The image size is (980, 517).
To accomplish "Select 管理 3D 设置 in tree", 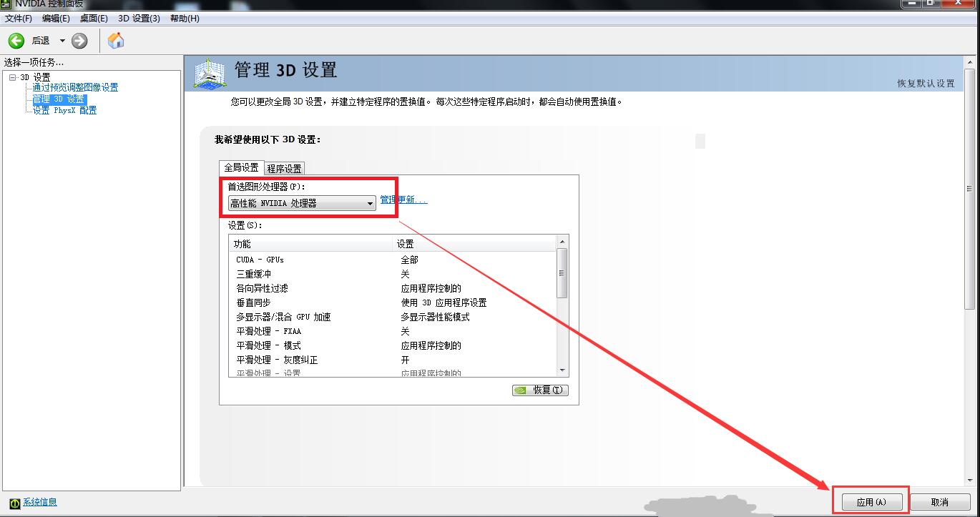I will pyautogui.click(x=59, y=99).
